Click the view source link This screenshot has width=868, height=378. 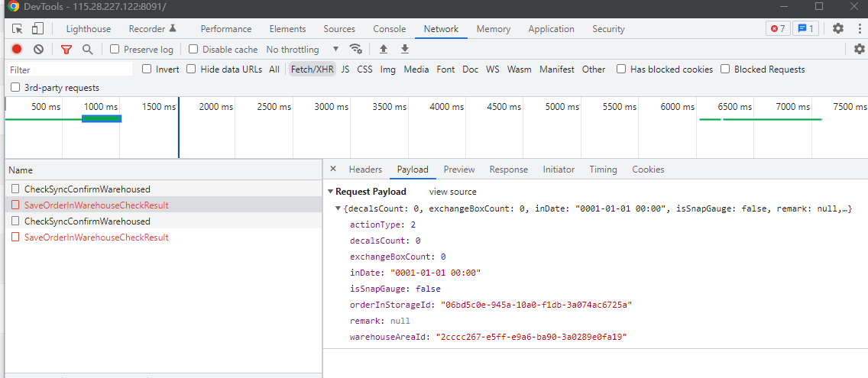tap(452, 192)
